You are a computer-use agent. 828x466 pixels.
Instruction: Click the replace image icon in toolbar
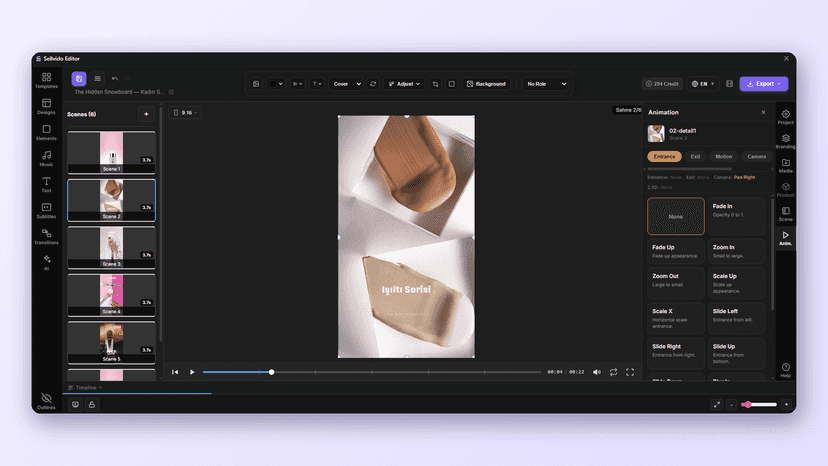point(256,84)
